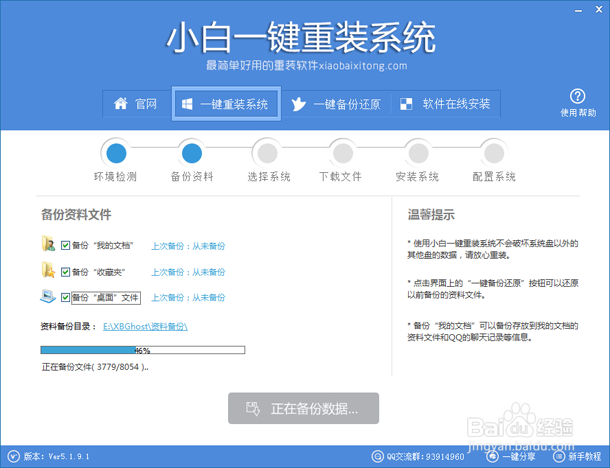
Task: Click the 使用帮助 label text
Action: click(578, 113)
